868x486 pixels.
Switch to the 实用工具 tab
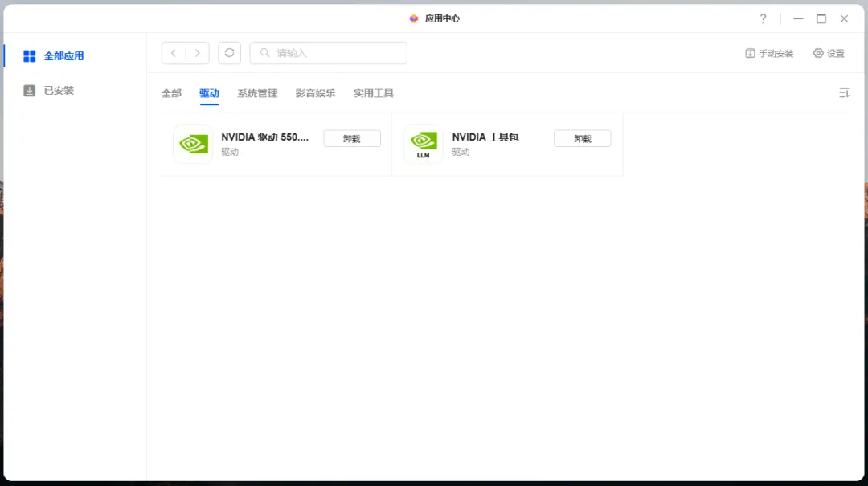374,93
